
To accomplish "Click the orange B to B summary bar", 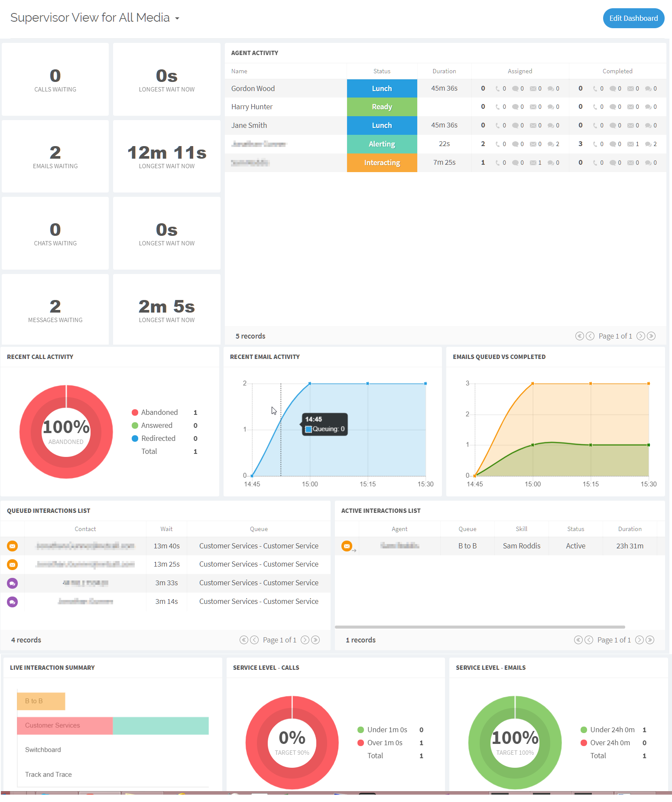I will [x=41, y=701].
